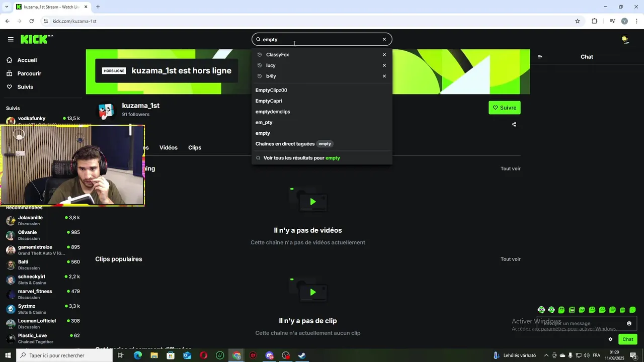Collapse the Chat panel icon
This screenshot has width=644, height=362.
540,57
